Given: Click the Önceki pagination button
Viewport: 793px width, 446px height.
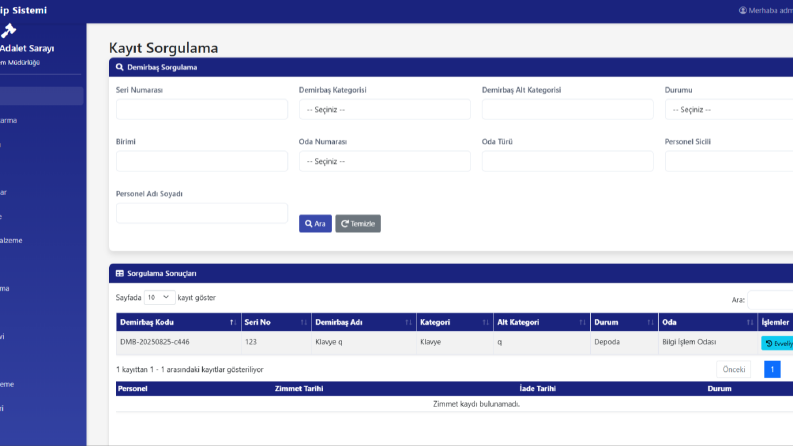Looking at the screenshot, I should pos(733,369).
